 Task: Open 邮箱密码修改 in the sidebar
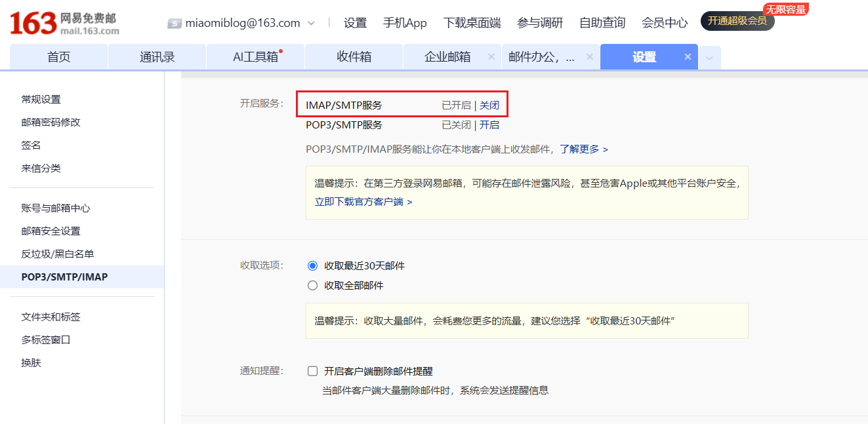click(50, 121)
